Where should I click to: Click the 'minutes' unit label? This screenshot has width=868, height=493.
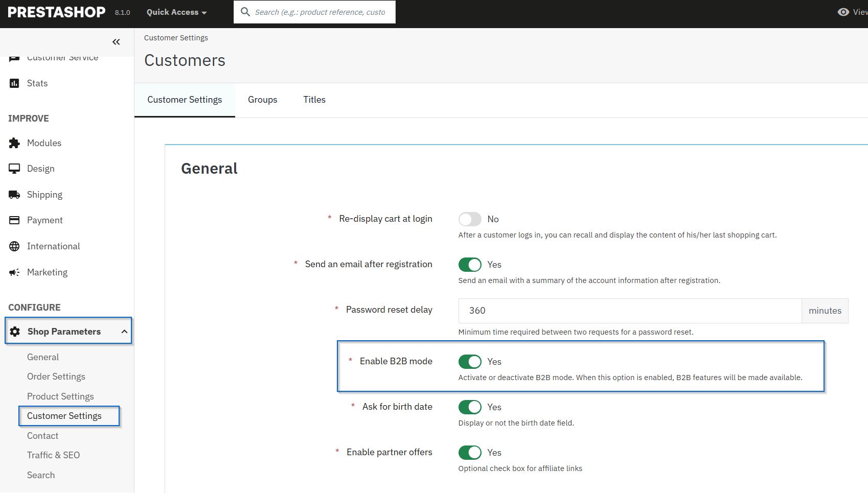[x=825, y=311]
